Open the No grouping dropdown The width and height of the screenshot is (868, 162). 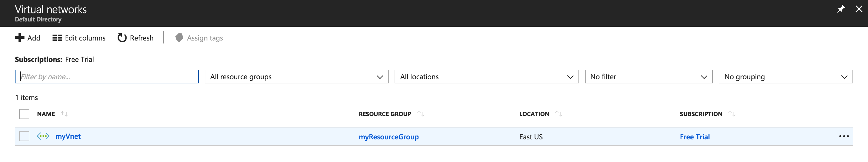(x=785, y=77)
